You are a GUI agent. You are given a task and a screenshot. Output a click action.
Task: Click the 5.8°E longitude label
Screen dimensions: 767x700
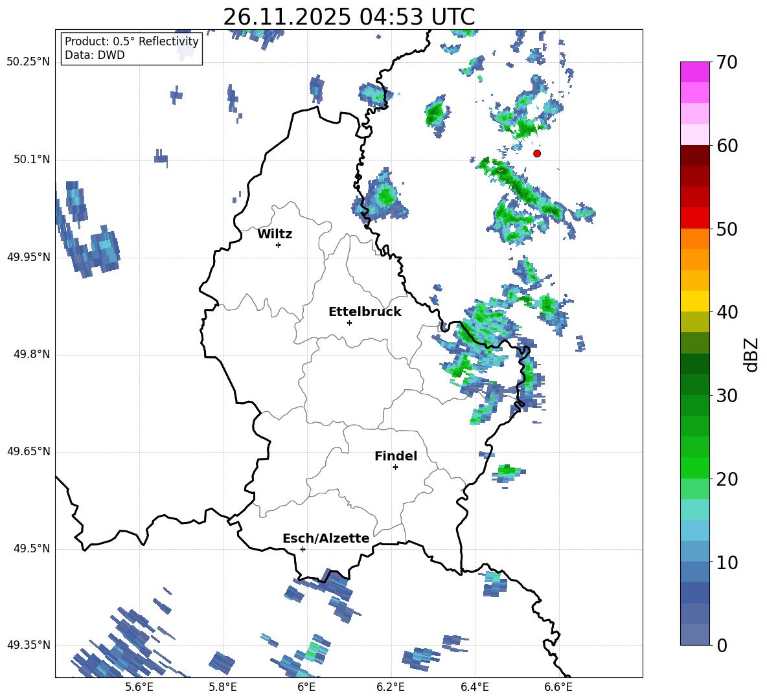(x=223, y=687)
